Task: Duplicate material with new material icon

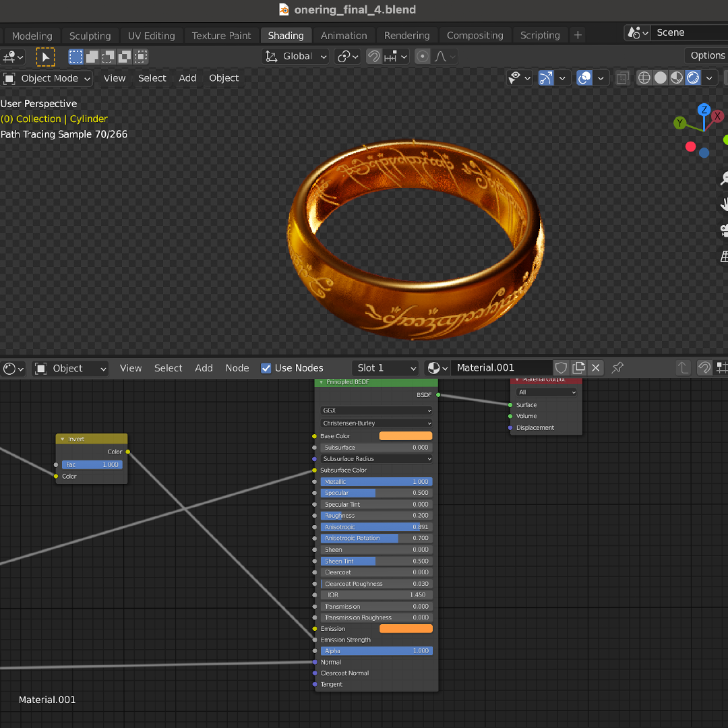Action: coord(578,368)
